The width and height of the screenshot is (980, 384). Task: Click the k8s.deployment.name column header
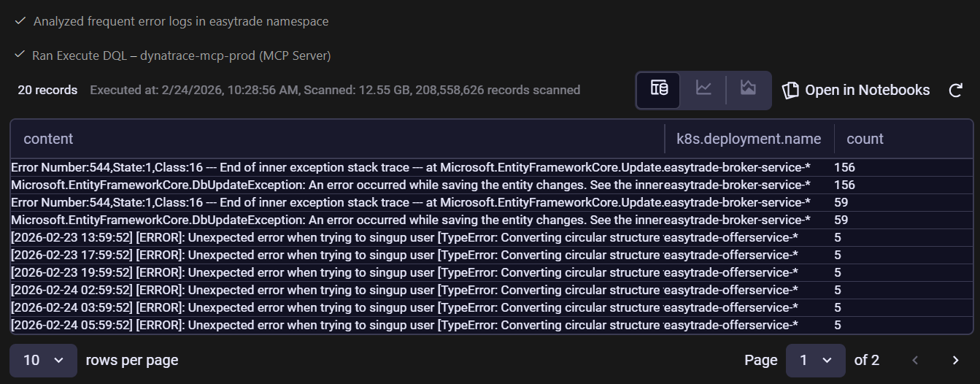click(x=749, y=139)
